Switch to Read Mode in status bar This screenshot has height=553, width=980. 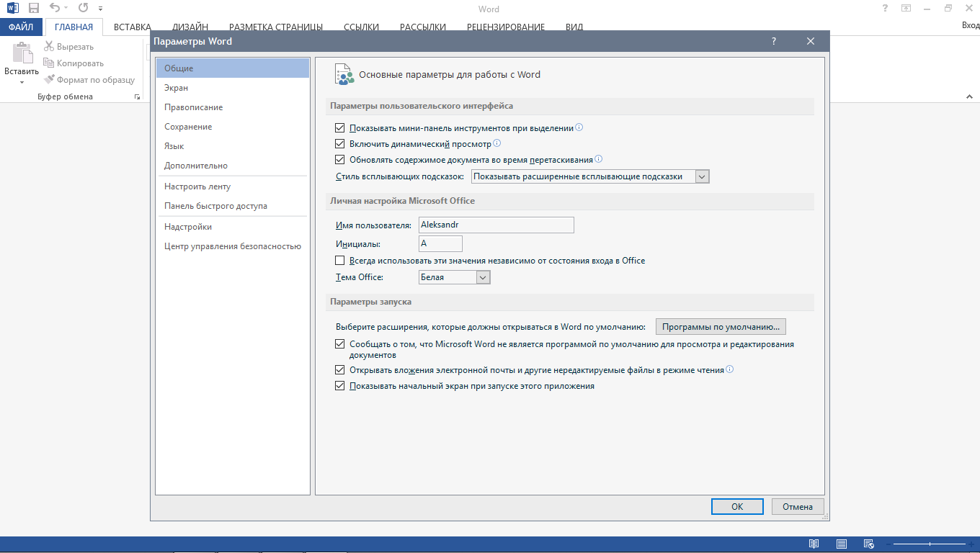pyautogui.click(x=814, y=544)
